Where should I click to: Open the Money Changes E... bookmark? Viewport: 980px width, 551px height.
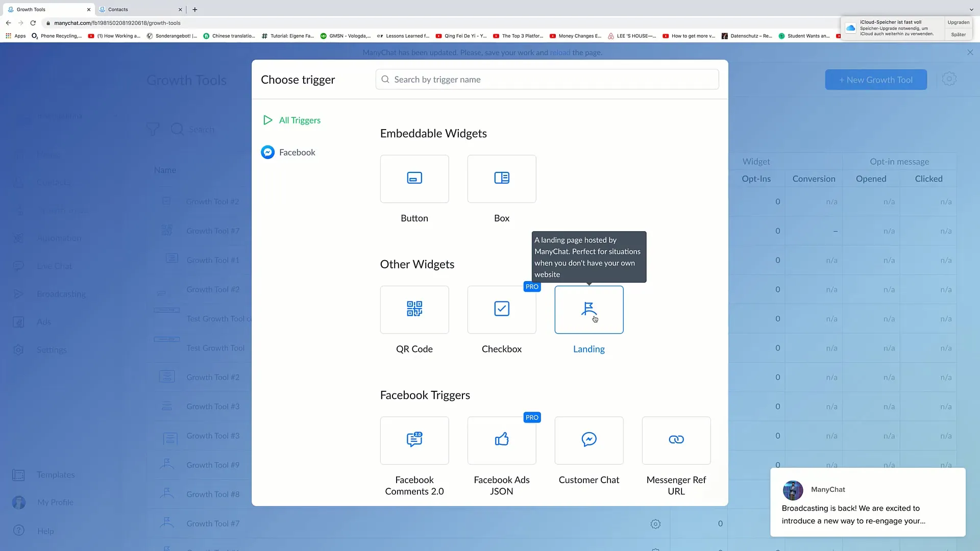pyautogui.click(x=576, y=36)
